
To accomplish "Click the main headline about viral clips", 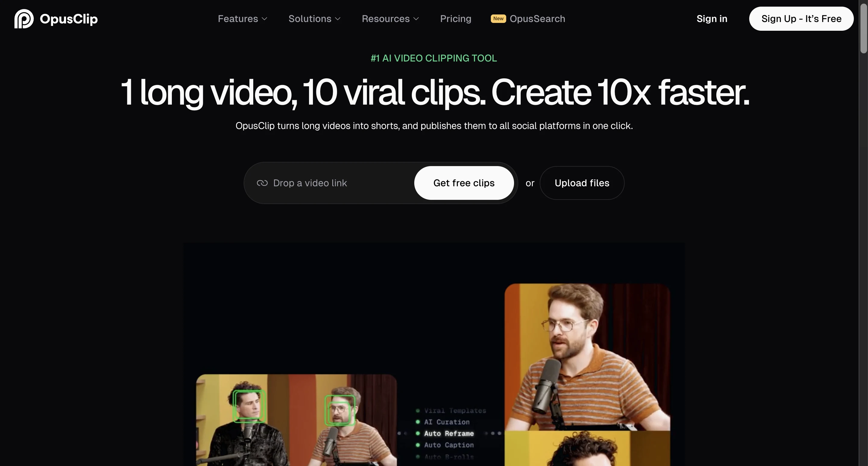I will coord(435,93).
